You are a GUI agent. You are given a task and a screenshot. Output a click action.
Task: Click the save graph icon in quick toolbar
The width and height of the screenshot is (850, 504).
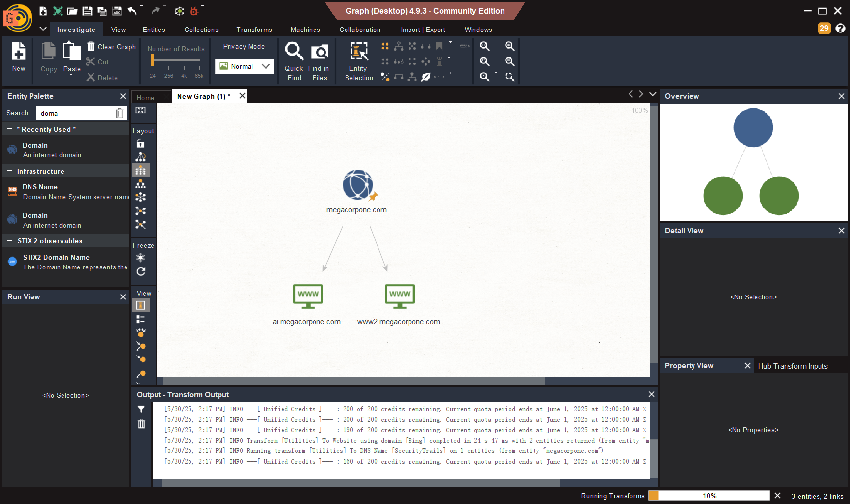point(87,11)
